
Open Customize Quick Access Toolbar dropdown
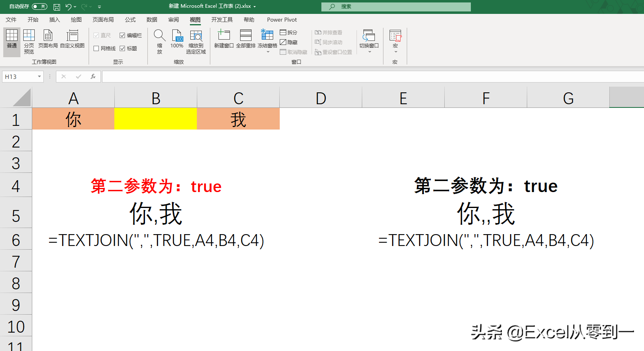click(x=99, y=7)
